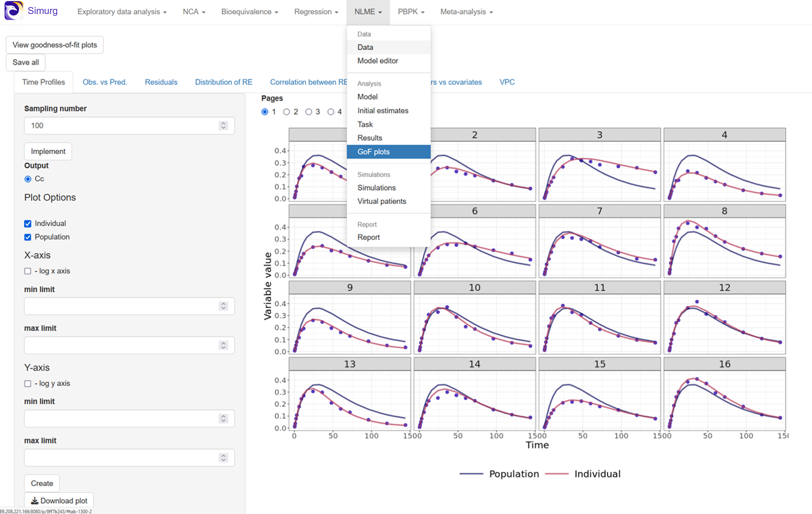Choose Virtual patients menu entry
This screenshot has width=812, height=514.
coord(389,201)
